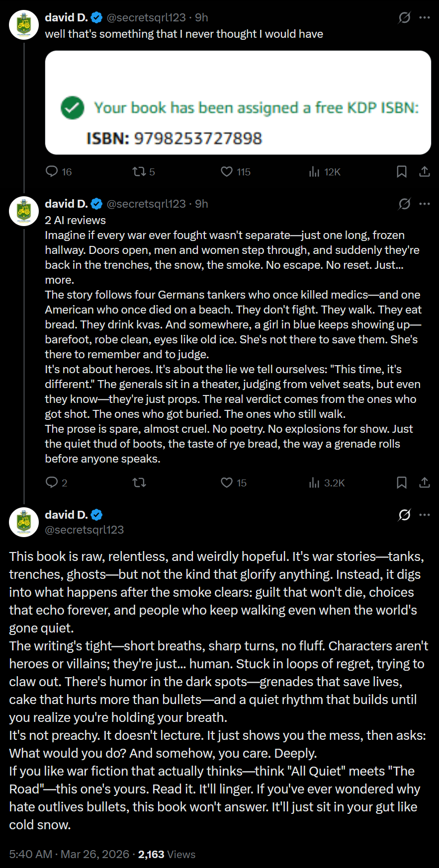
Task: Repost the KDP ISBN tweet
Action: [139, 171]
